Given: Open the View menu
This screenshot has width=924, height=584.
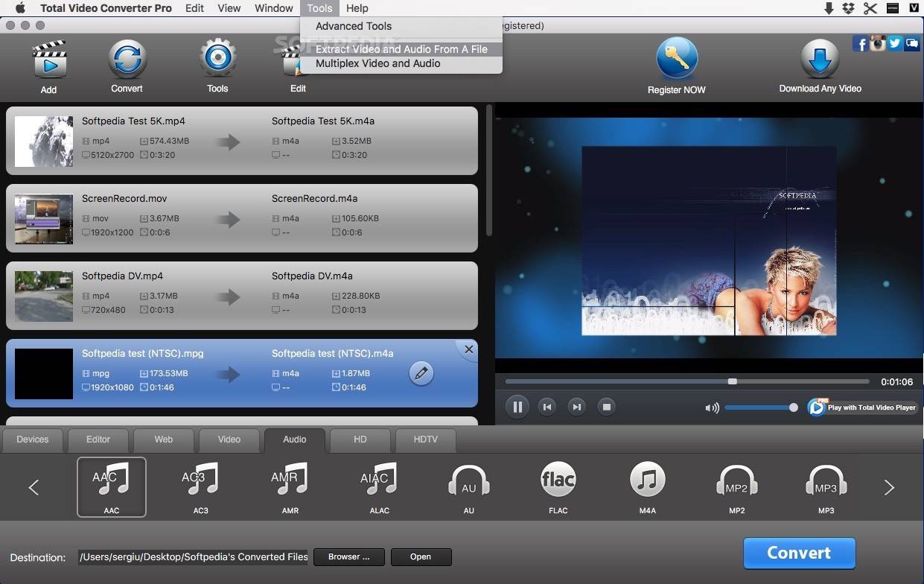Looking at the screenshot, I should click(229, 8).
